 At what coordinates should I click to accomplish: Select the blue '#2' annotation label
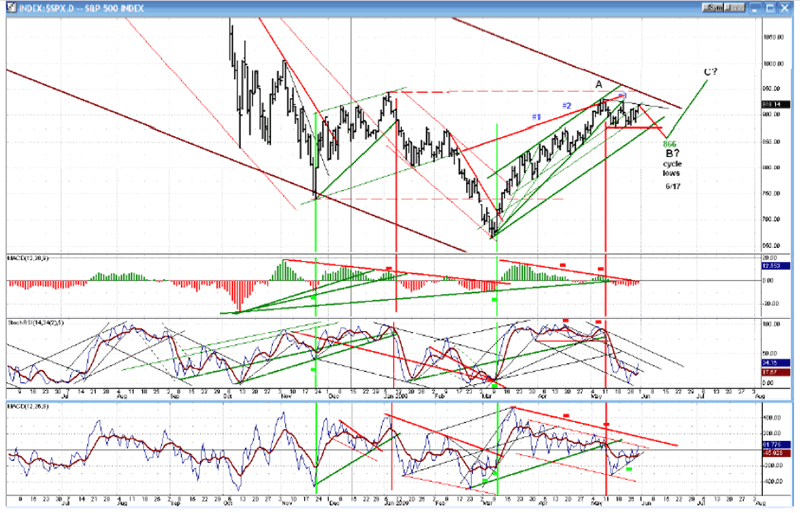click(x=567, y=106)
